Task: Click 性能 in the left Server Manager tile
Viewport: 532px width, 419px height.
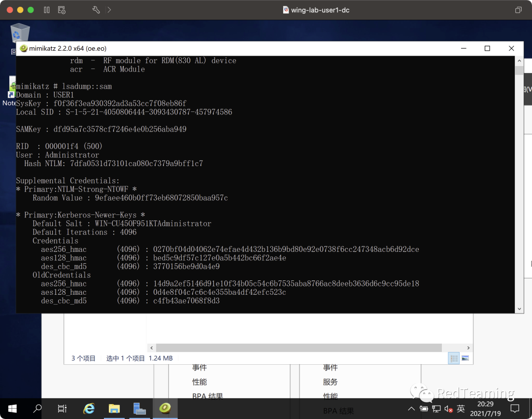Action: (x=199, y=382)
